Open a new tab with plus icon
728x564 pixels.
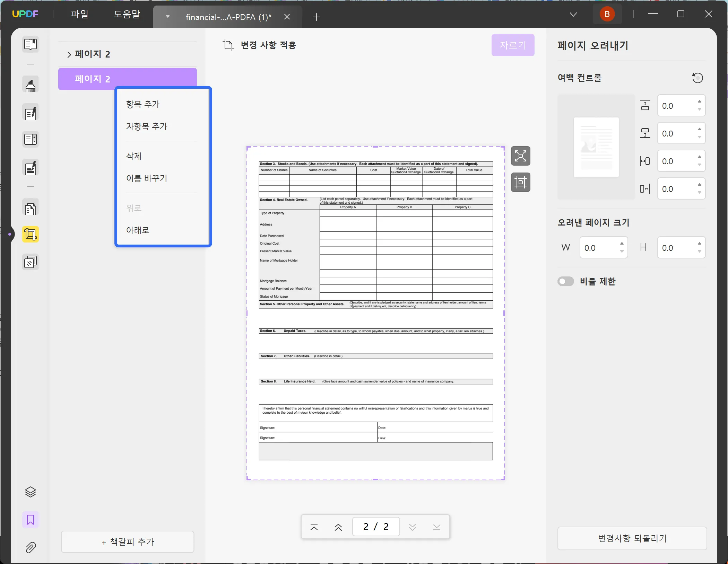[316, 17]
